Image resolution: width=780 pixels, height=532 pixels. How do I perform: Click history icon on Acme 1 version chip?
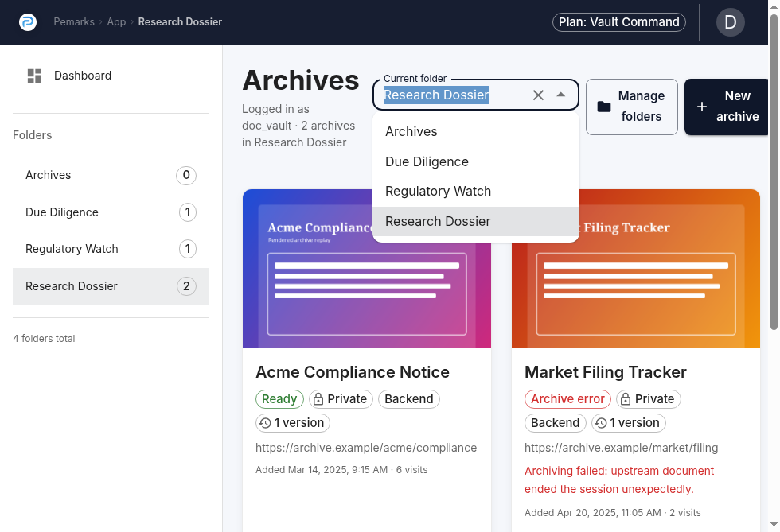(265, 423)
